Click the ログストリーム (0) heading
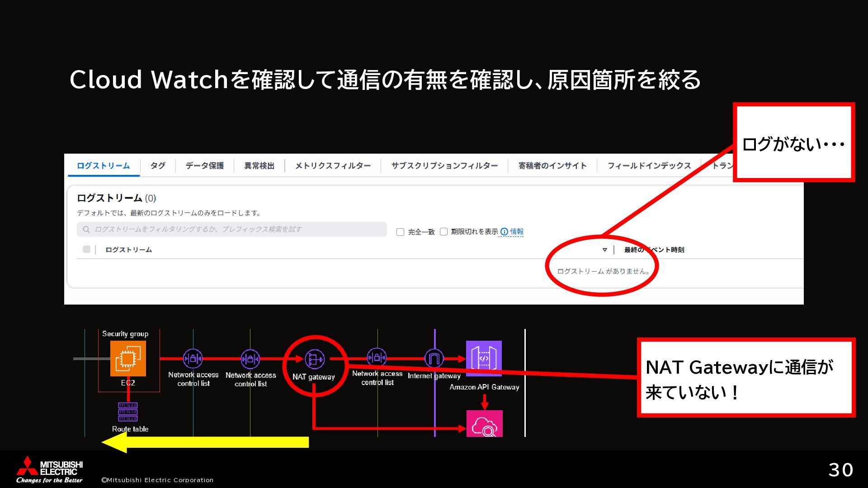The width and height of the screenshot is (868, 488). pyautogui.click(x=117, y=198)
